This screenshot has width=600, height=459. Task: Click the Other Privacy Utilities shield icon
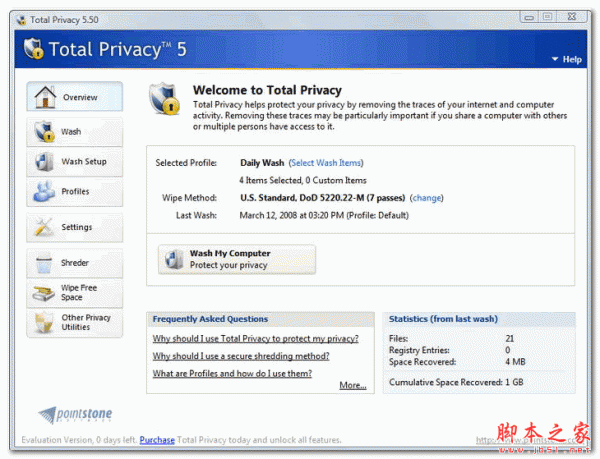pos(44,322)
